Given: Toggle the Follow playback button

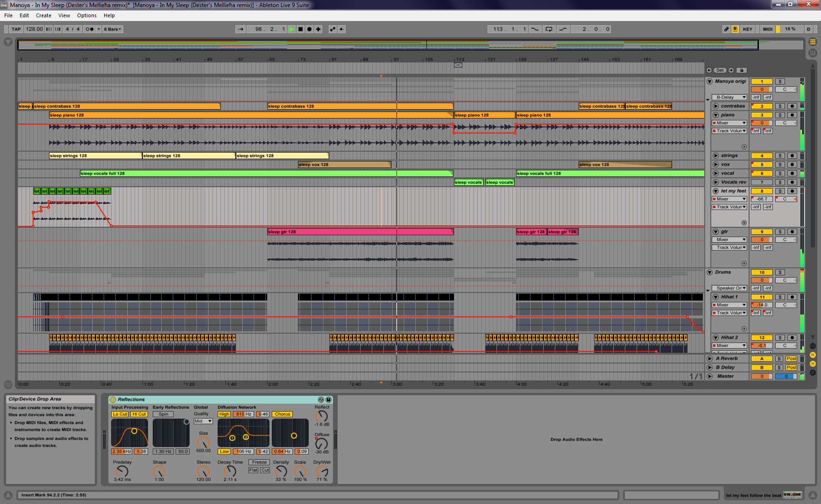Looking at the screenshot, I should pyautogui.click(x=240, y=29).
